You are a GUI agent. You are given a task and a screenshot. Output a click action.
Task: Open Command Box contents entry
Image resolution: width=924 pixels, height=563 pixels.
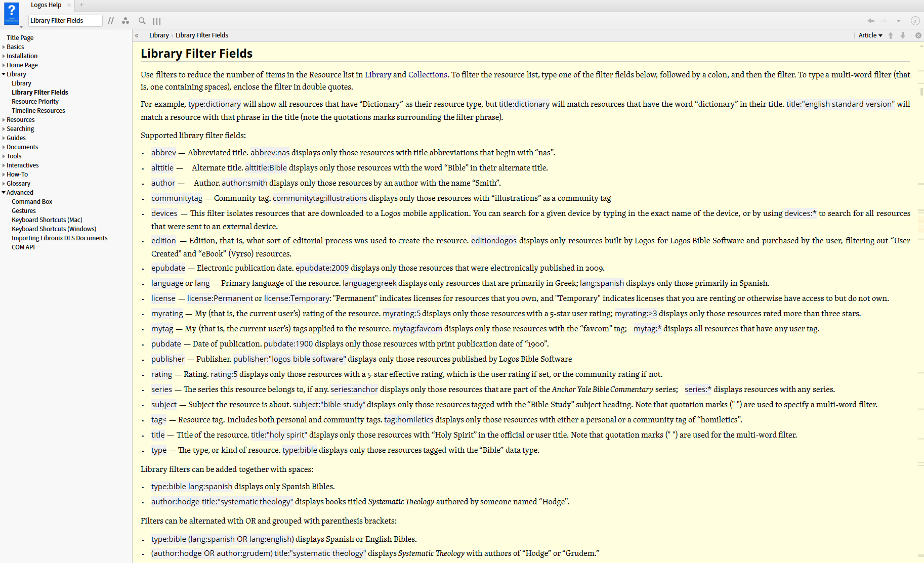(32, 202)
